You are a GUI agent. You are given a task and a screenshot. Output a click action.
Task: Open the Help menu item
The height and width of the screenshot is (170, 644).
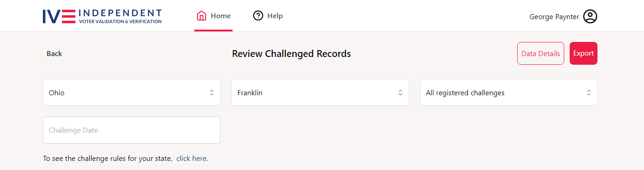coord(268,16)
